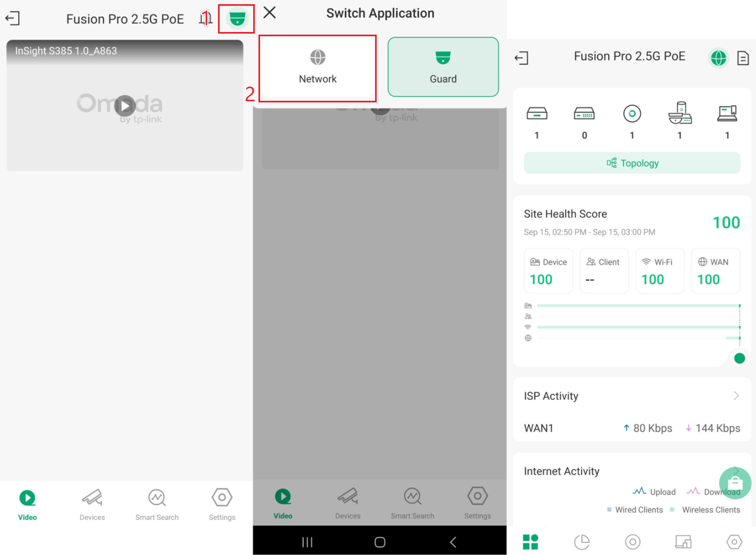Open Client health score card

[604, 271]
